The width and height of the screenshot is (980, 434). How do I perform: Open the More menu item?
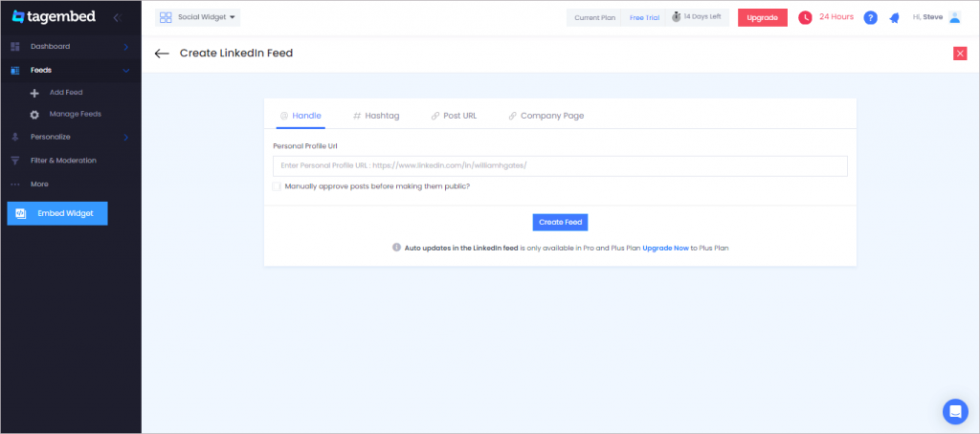click(39, 184)
